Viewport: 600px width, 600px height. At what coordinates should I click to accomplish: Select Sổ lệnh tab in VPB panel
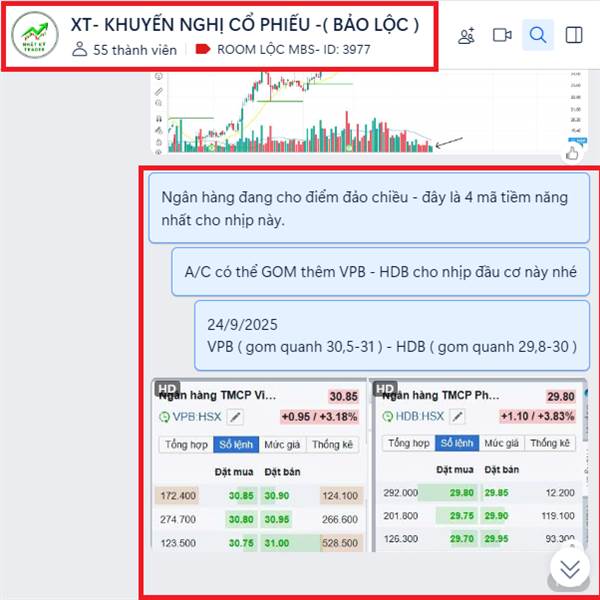[x=236, y=444]
